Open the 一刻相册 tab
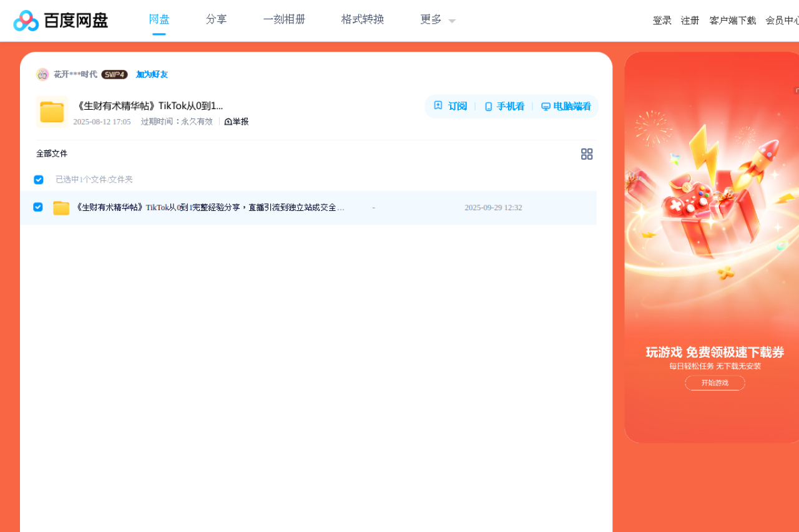The image size is (799, 532). tap(284, 19)
